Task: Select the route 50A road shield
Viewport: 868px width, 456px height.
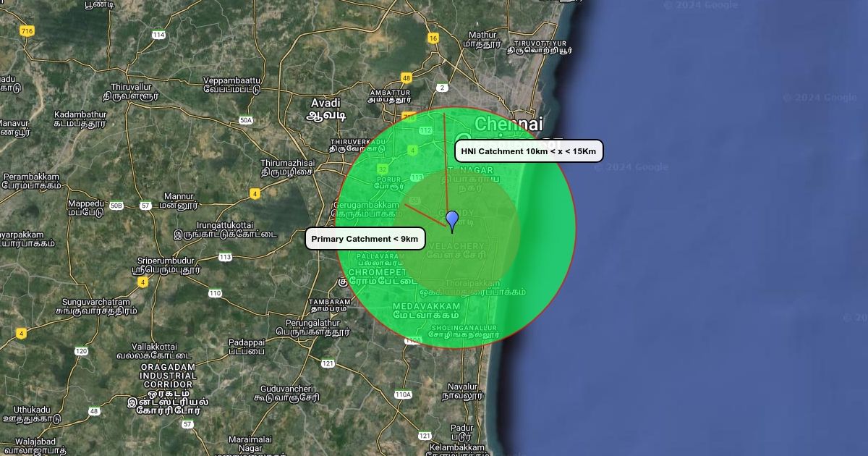Action: (246, 120)
